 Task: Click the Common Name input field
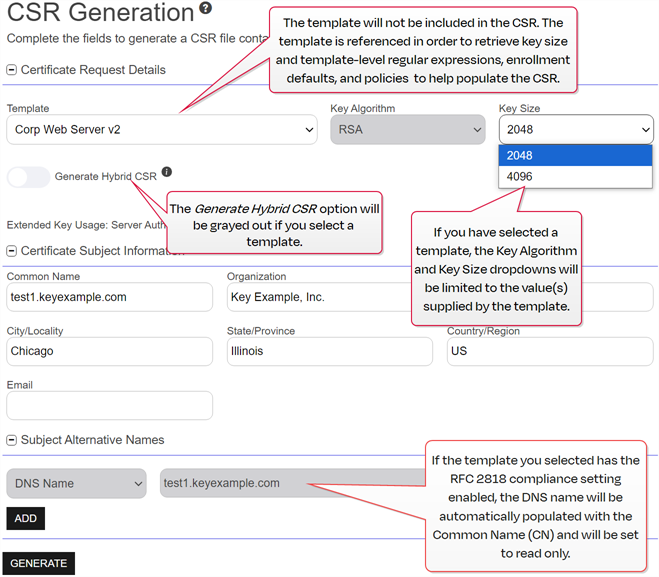point(109,297)
